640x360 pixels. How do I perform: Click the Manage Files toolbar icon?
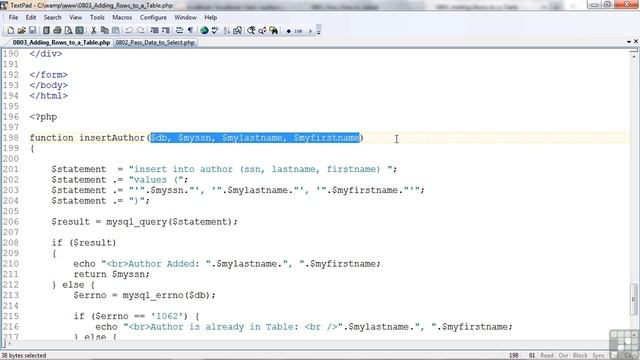pyautogui.click(x=46, y=31)
